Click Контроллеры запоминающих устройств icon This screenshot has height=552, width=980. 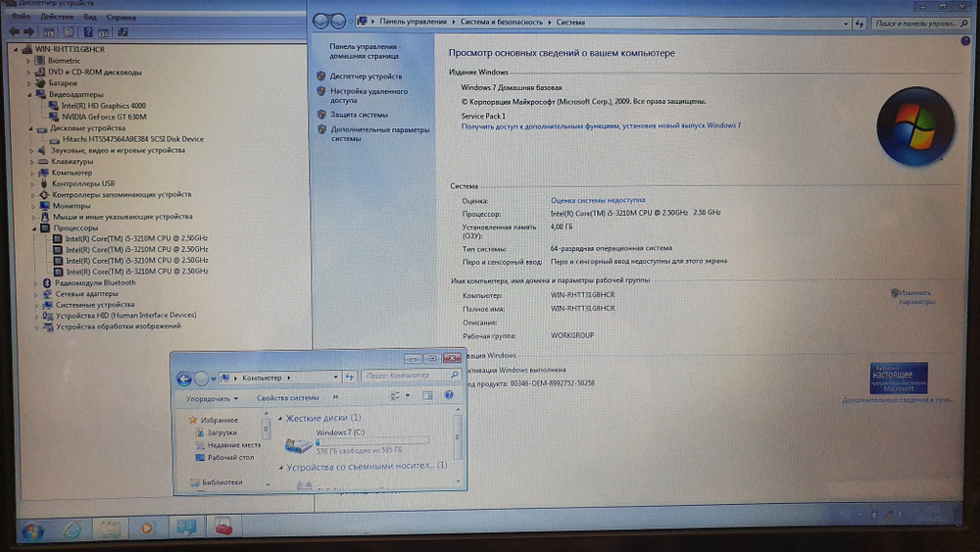click(x=44, y=194)
